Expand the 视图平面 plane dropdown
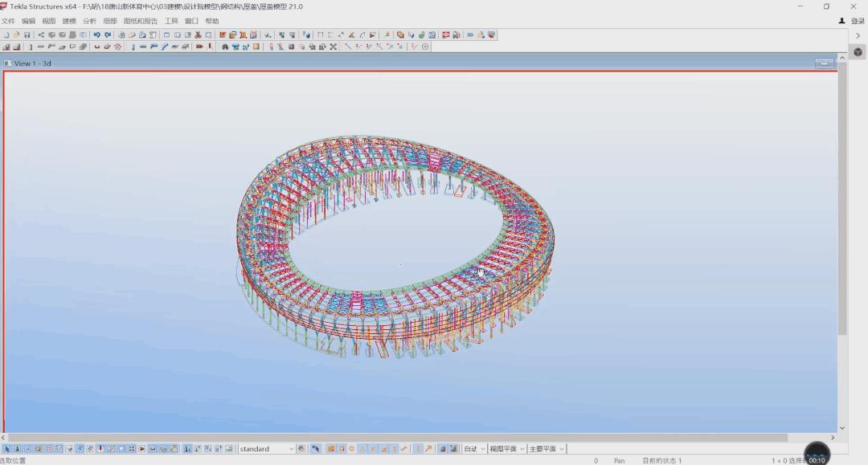The image size is (868, 465). point(522,449)
